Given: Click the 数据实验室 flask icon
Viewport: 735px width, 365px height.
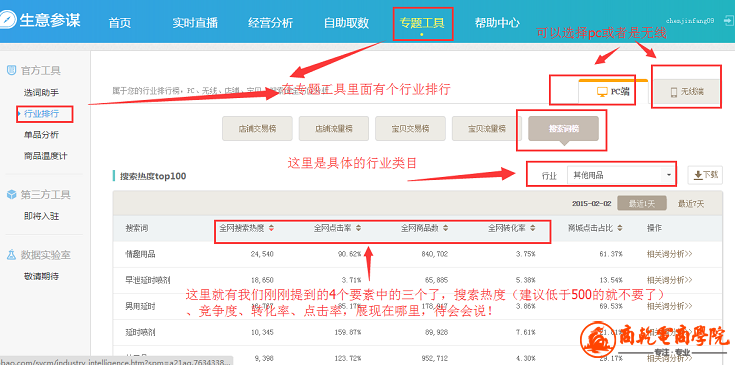Looking at the screenshot, I should pyautogui.click(x=11, y=255).
